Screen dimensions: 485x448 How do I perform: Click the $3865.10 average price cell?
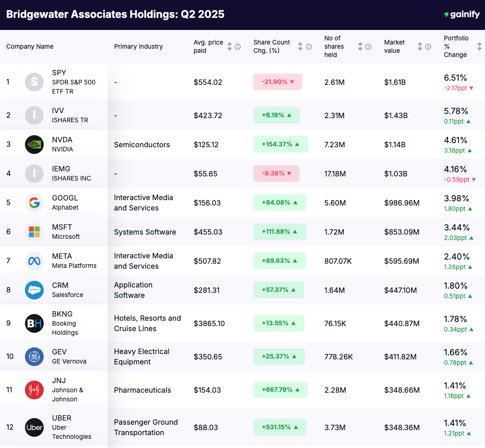[209, 323]
